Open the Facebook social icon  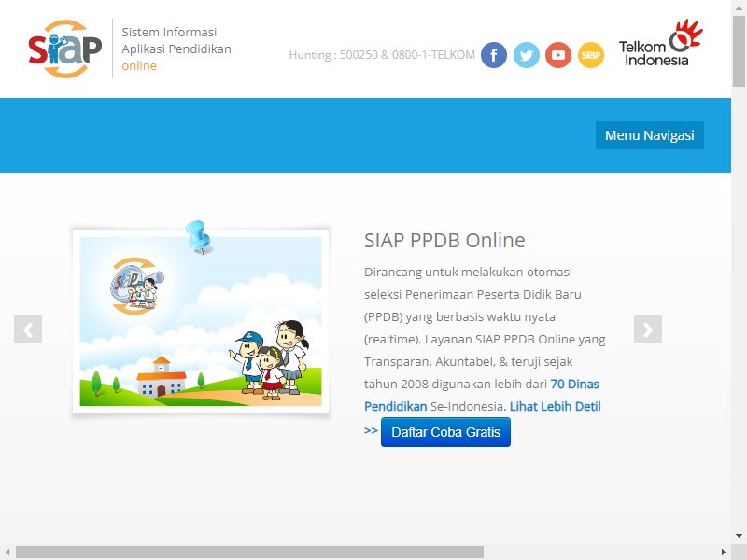[494, 55]
